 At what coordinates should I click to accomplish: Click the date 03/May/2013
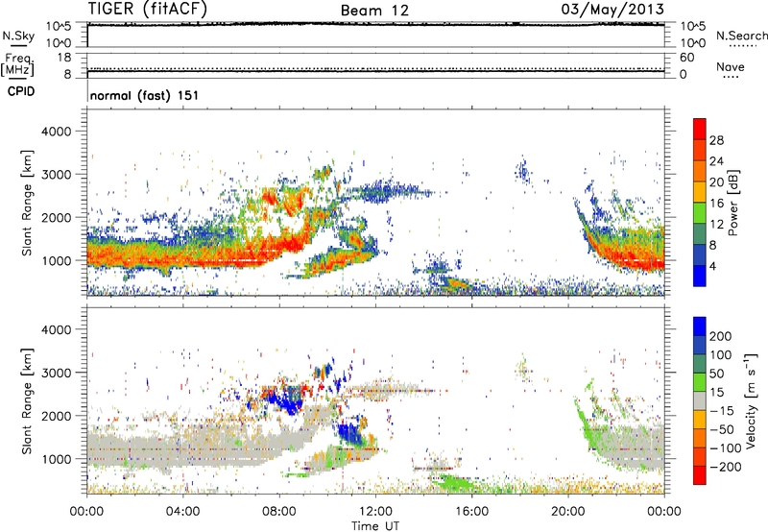tap(612, 9)
